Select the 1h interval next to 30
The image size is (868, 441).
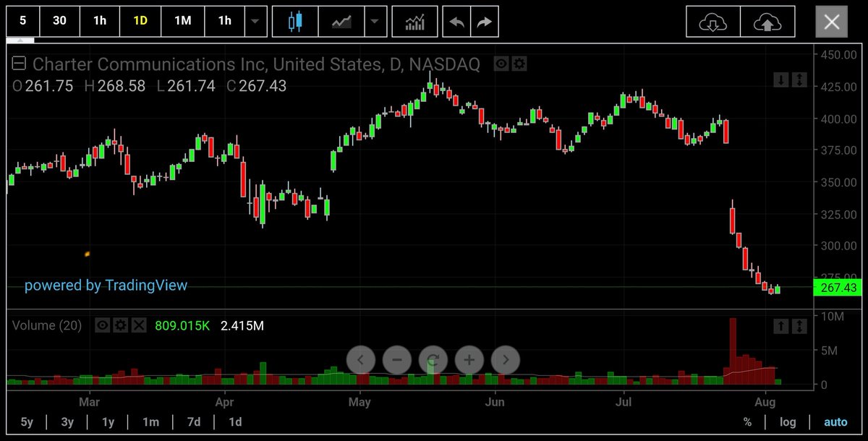(x=100, y=21)
